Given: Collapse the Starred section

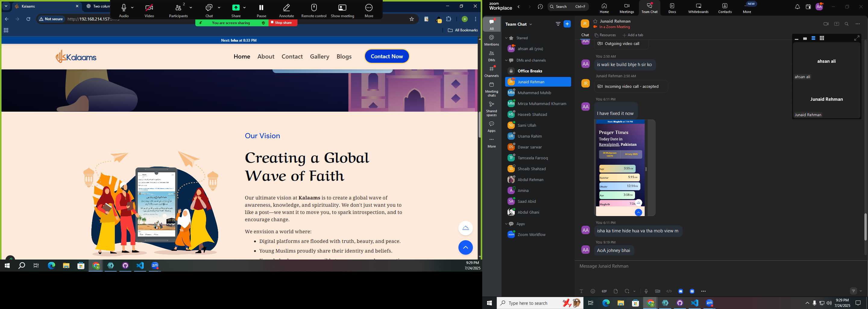Looking at the screenshot, I should [506, 38].
